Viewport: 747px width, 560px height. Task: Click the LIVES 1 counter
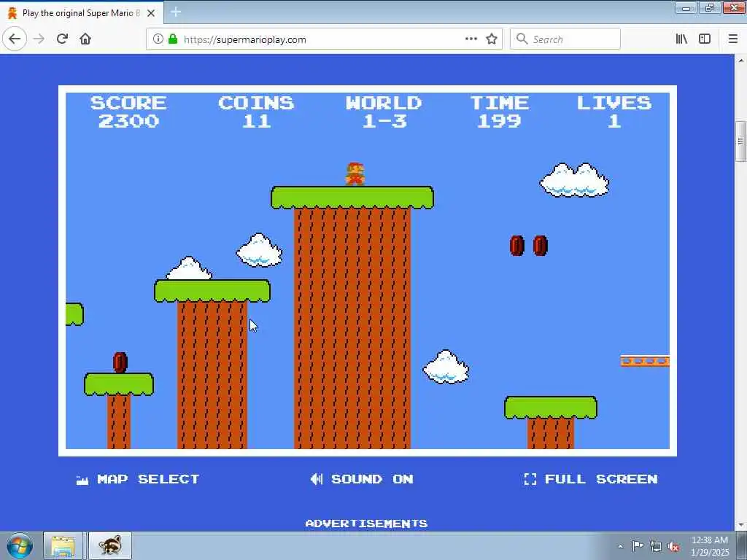tap(614, 112)
